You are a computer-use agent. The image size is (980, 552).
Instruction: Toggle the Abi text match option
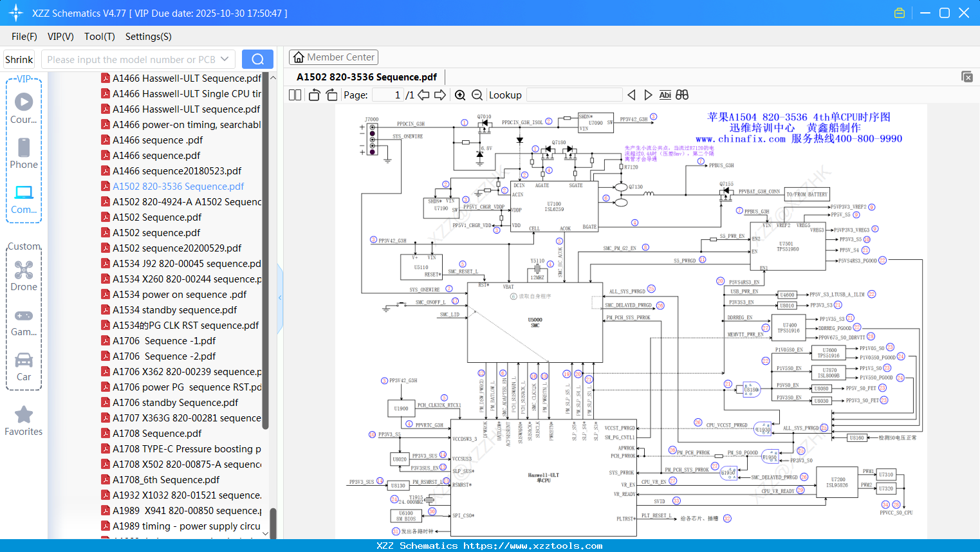tap(665, 95)
